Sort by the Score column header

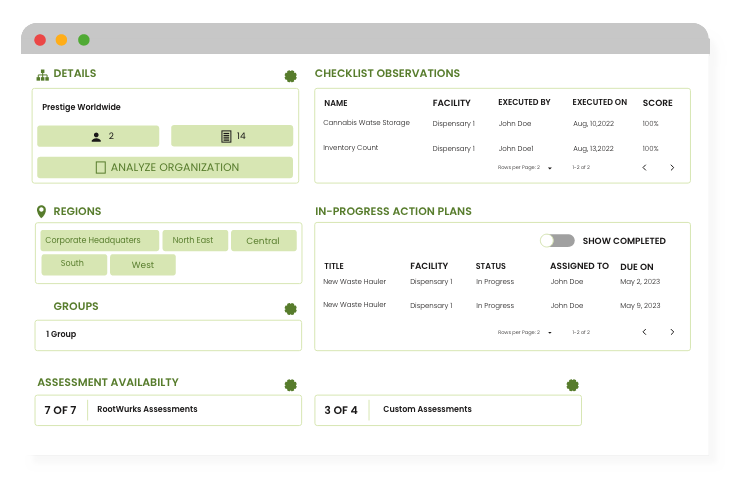657,103
